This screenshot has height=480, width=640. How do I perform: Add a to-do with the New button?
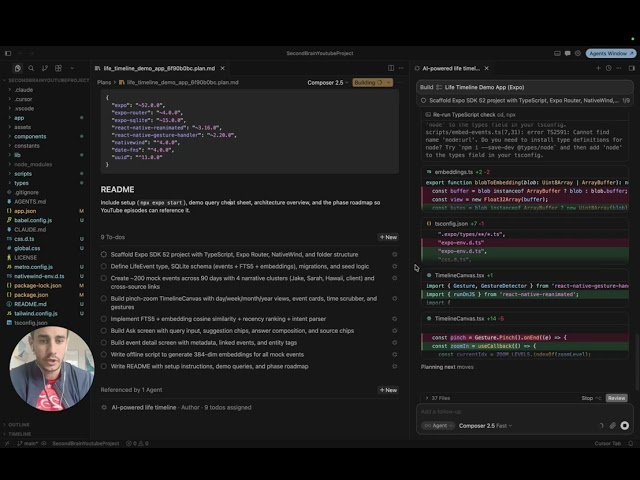coord(388,237)
